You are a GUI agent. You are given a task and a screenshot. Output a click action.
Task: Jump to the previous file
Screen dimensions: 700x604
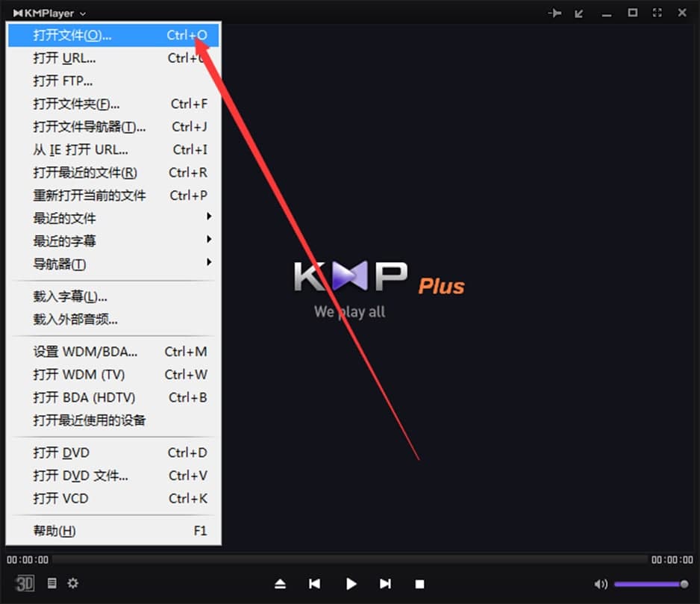[x=314, y=584]
